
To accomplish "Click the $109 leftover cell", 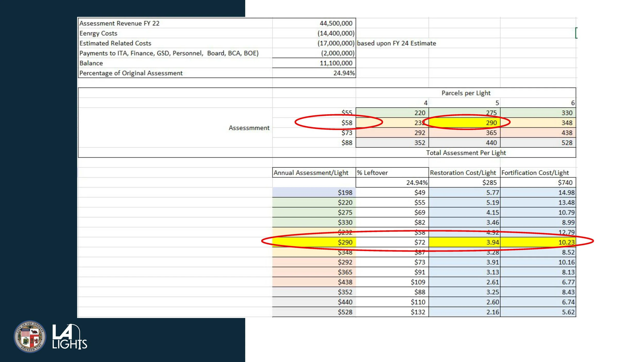I will click(392, 282).
